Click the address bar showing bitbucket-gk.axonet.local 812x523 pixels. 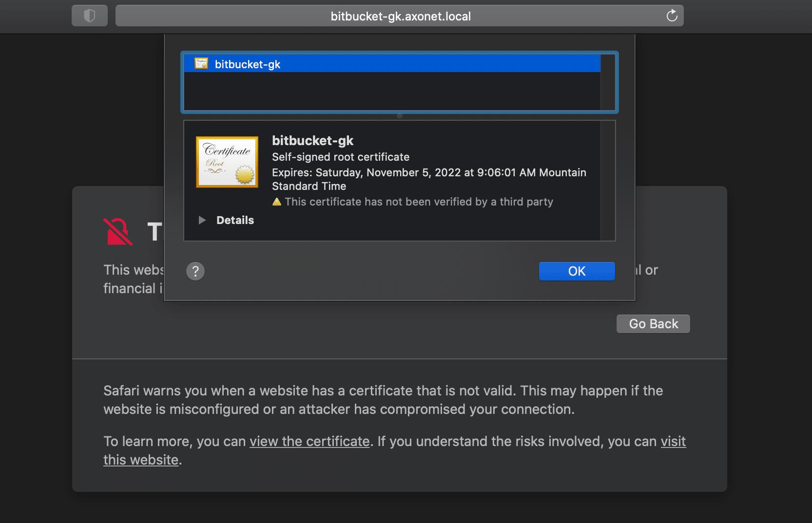click(x=400, y=16)
